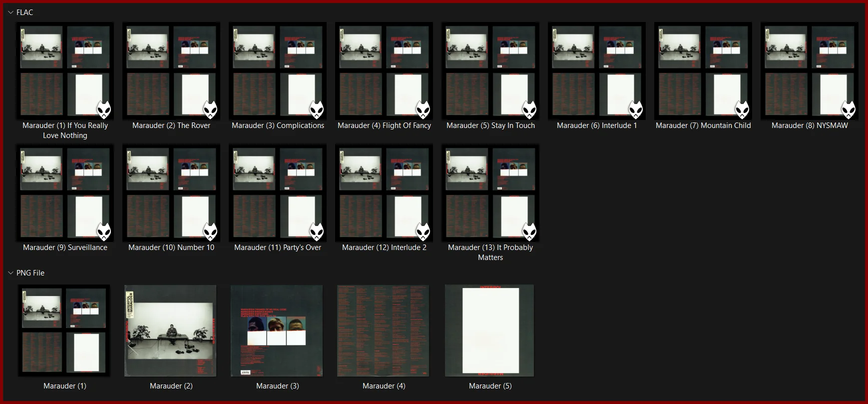
Task: Click foobar2000 badge on Flight Of Fancy file
Action: tap(423, 109)
